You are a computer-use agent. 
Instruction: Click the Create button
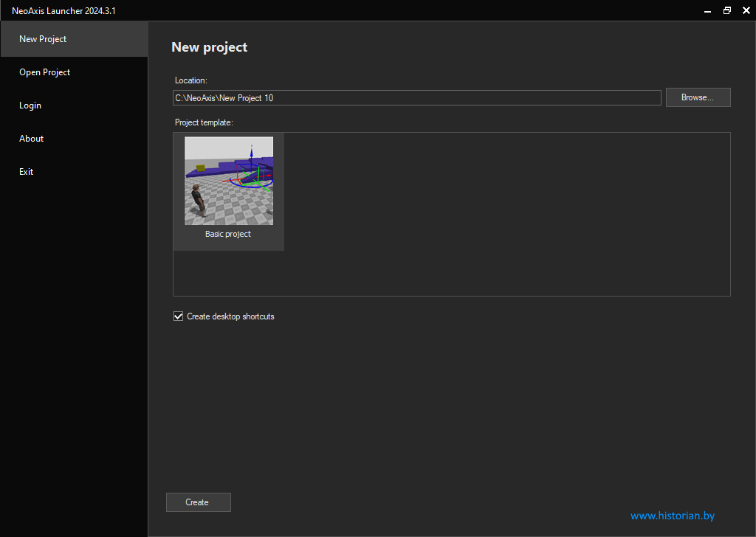(x=198, y=502)
